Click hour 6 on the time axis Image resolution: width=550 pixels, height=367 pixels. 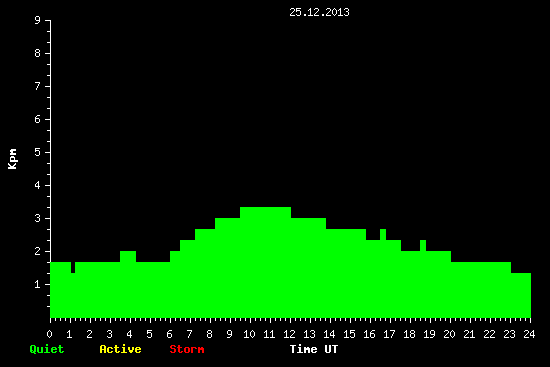tap(169, 334)
